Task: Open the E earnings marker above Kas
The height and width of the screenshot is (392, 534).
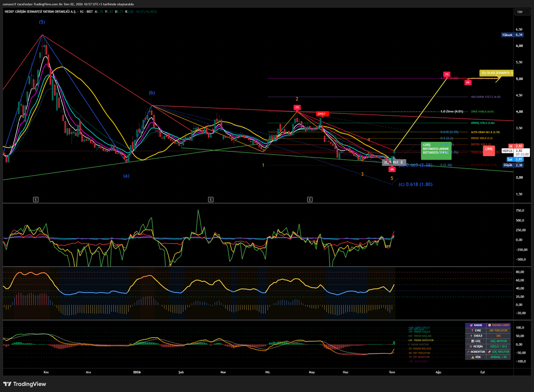Action: click(36, 200)
